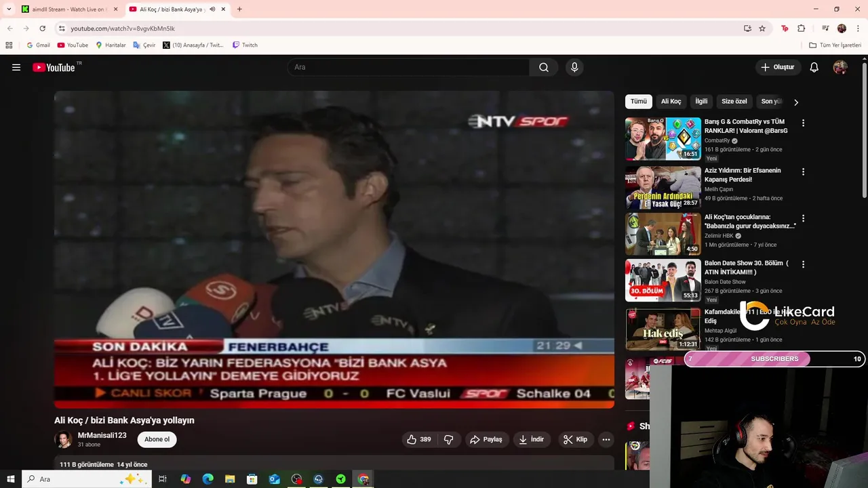This screenshot has height=488, width=868.
Task: Reload the page in Chrome
Action: coord(42,28)
